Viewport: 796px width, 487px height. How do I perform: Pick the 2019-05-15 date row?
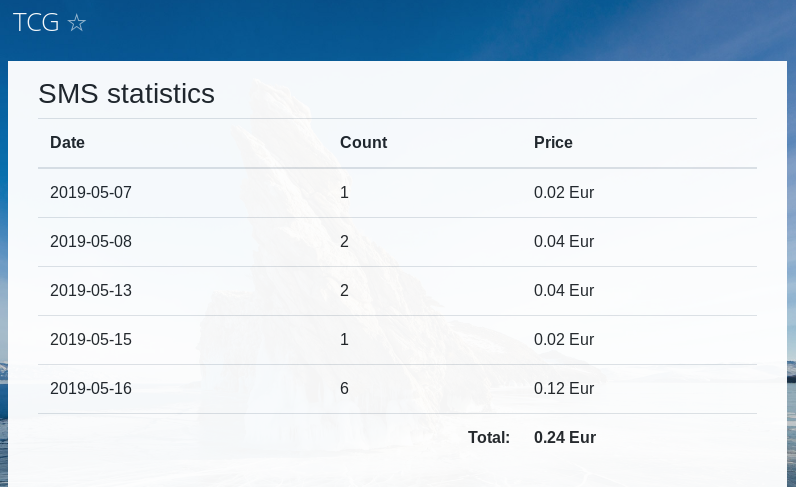click(x=91, y=340)
